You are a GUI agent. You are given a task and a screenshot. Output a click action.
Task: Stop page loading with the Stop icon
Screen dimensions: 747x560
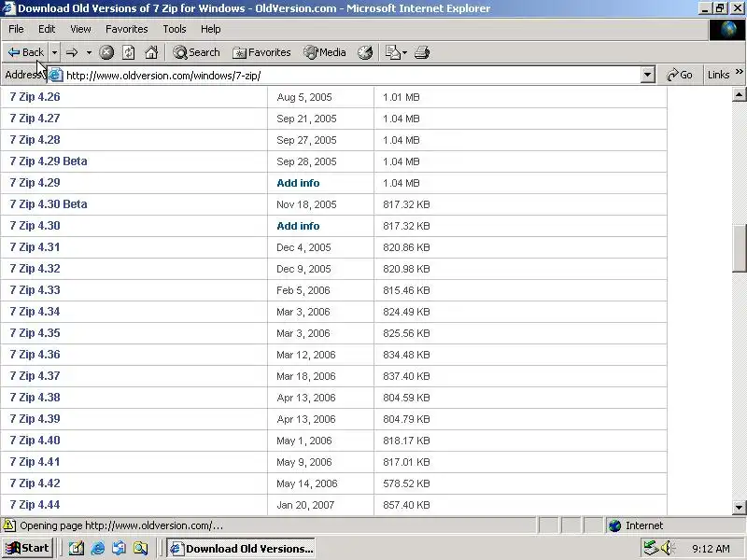pos(106,52)
